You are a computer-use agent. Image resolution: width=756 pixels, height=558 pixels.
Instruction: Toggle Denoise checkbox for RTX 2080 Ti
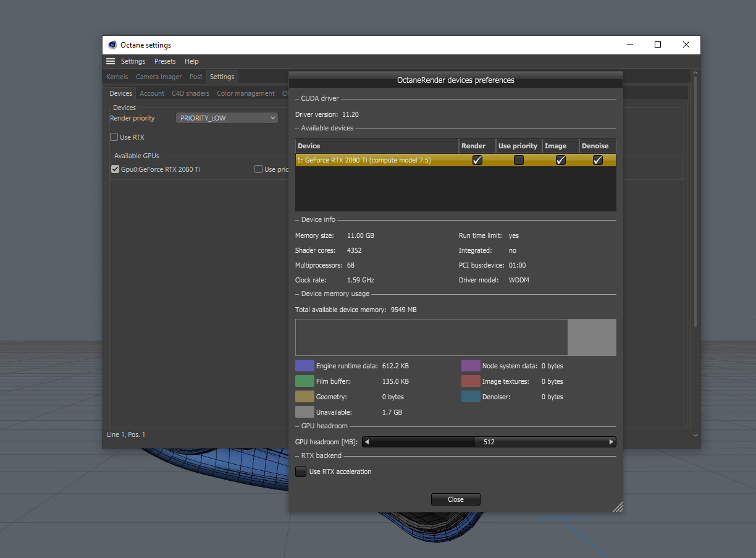[597, 160]
